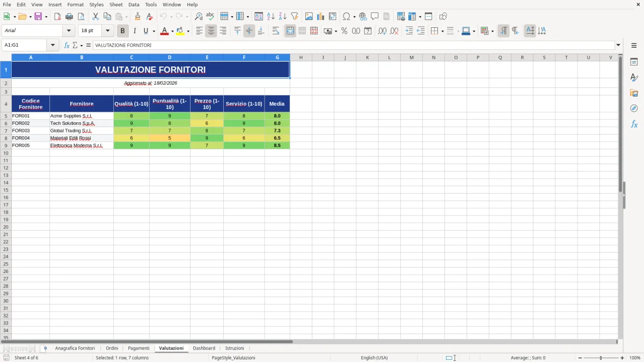
Task: Run the spelling checker
Action: 210,16
